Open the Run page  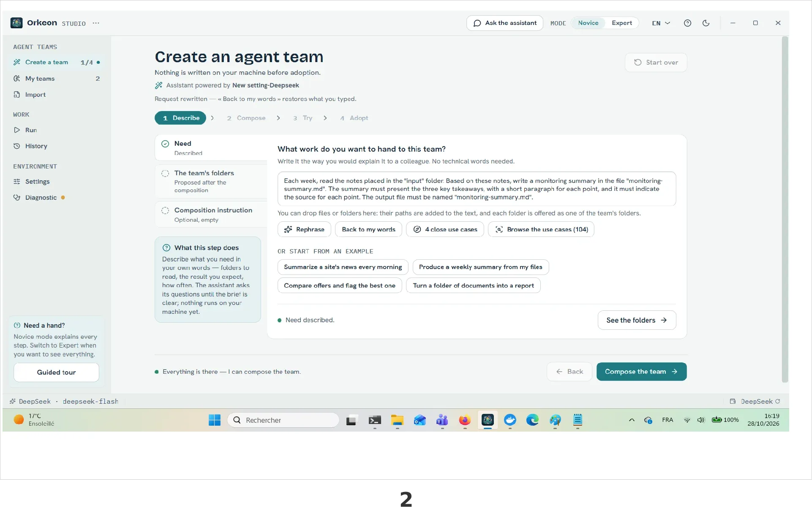[x=57, y=130]
